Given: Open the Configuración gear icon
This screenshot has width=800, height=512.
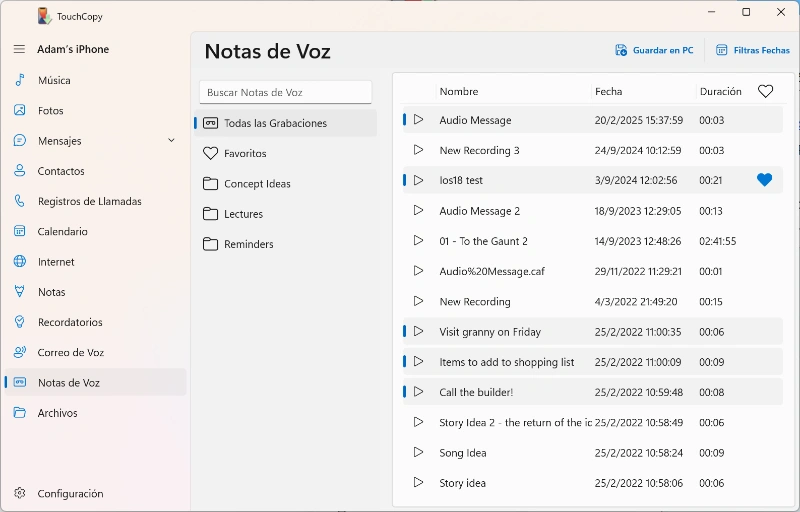Looking at the screenshot, I should pos(19,493).
